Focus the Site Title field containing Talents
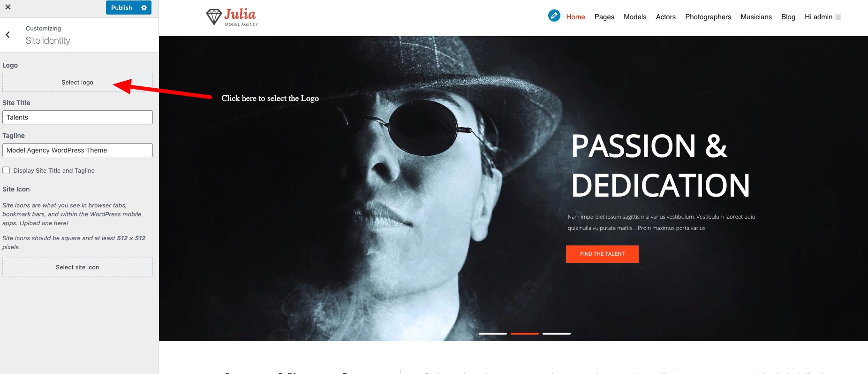Screen dimensions: 868x374 click(77, 117)
